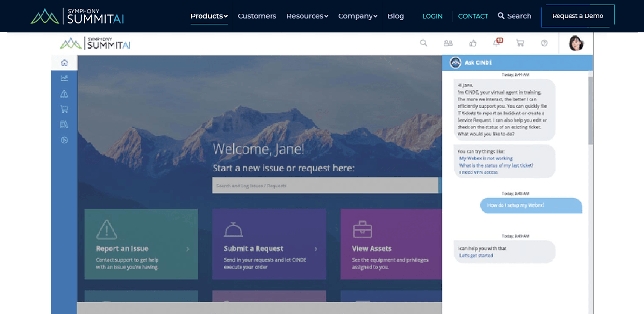Image resolution: width=644 pixels, height=314 pixels.
Task: Choose the 'My Webex is not working' suggestion
Action: [x=486, y=158]
